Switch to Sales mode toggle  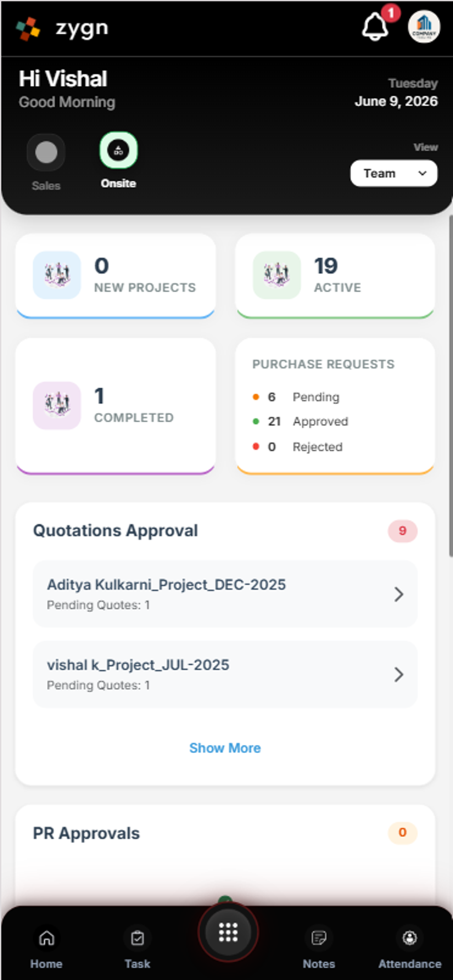coord(46,152)
